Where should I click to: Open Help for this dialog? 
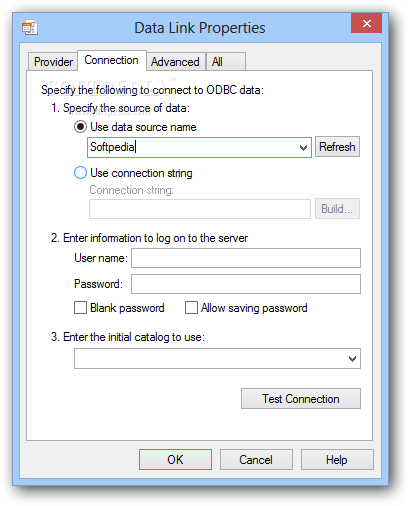tap(337, 460)
